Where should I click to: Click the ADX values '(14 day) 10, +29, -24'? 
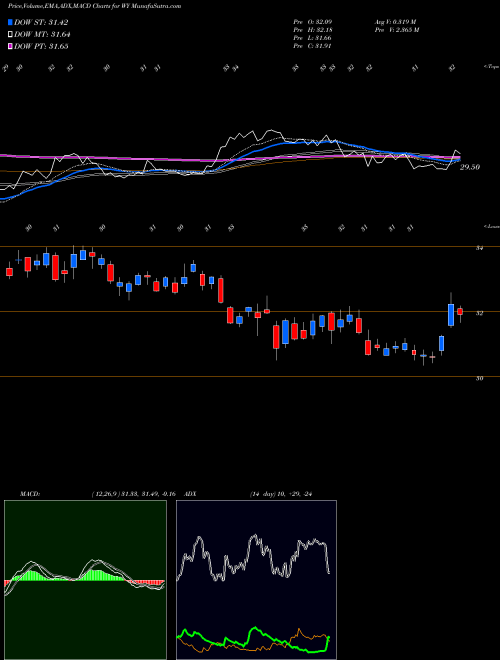click(x=281, y=494)
